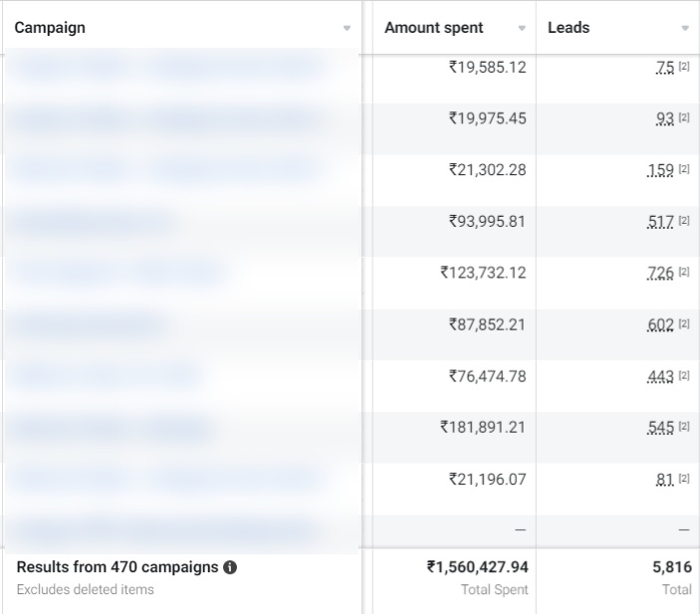Sort by the Campaign column header
The image size is (700, 614).
[50, 28]
